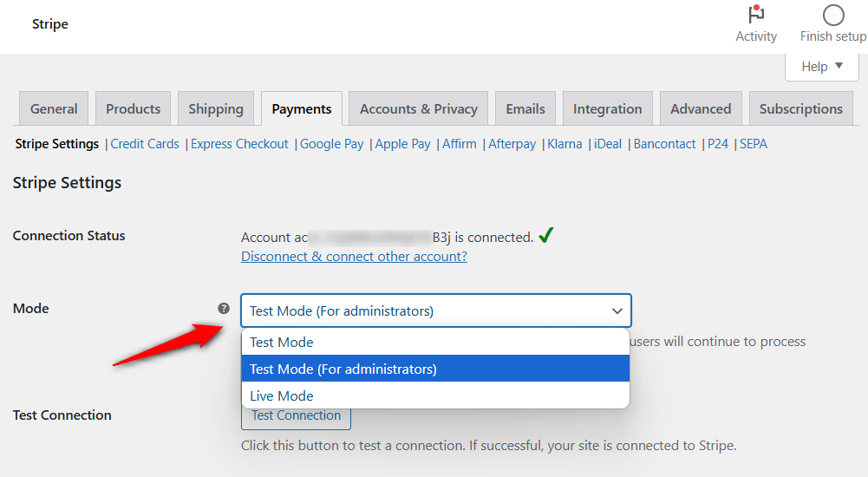
Task: Open the SEPA settings link
Action: click(754, 144)
